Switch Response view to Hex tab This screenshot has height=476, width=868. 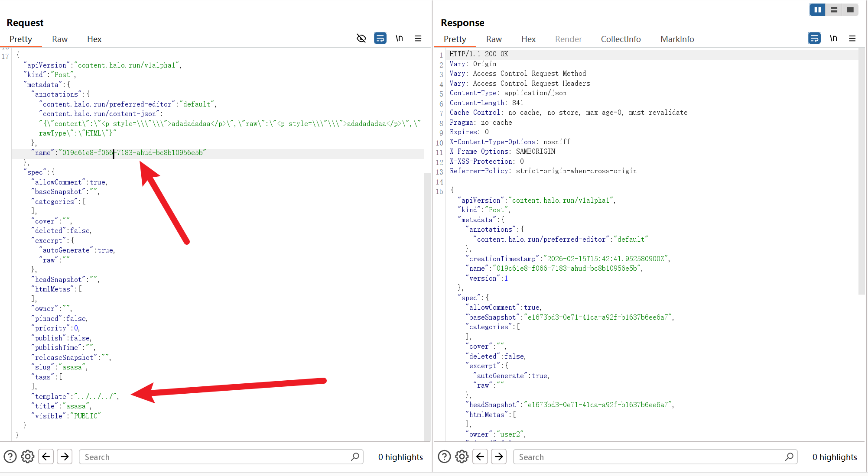[528, 39]
